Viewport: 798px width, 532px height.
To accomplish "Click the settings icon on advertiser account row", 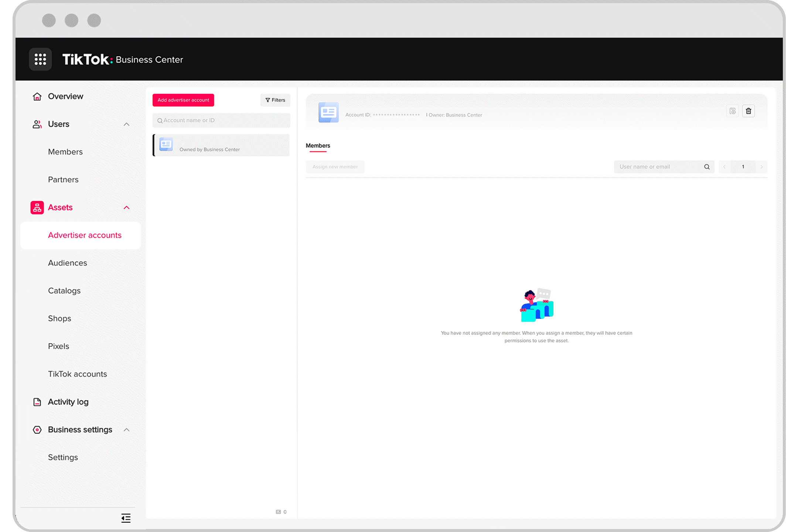I will pos(733,111).
